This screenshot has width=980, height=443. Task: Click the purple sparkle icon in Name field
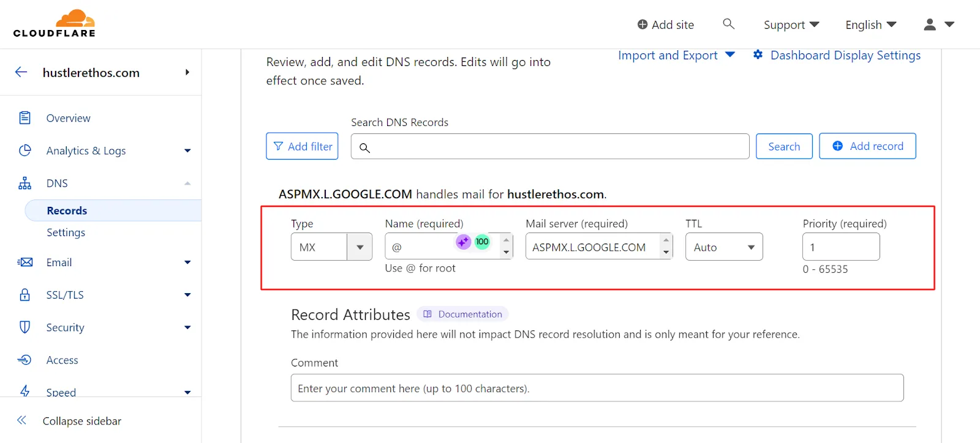[463, 242]
